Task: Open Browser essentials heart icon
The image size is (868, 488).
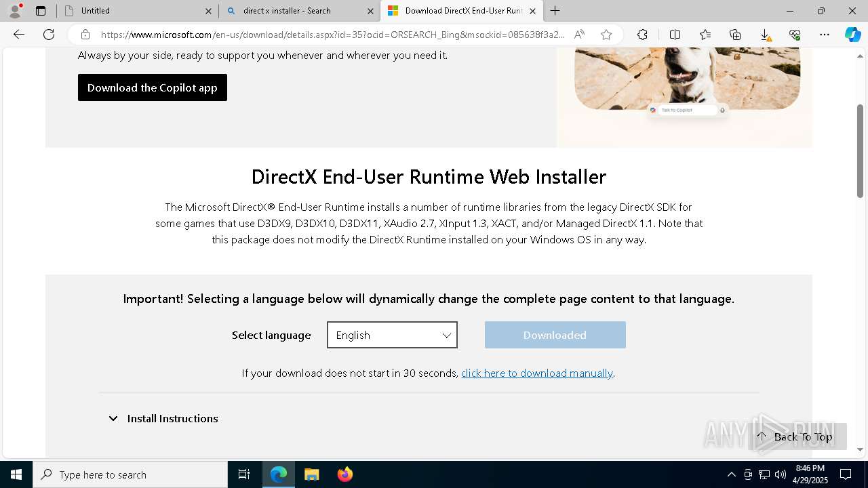Action: (x=795, y=35)
